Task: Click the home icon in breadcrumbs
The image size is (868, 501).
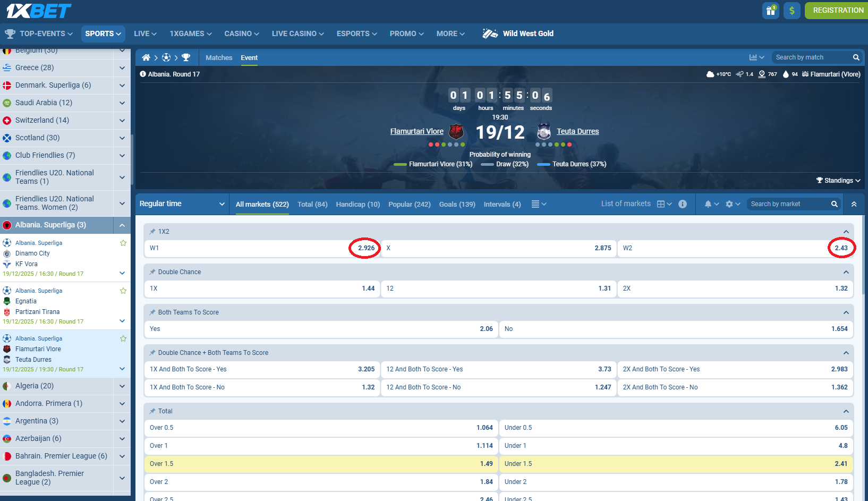Action: point(146,57)
